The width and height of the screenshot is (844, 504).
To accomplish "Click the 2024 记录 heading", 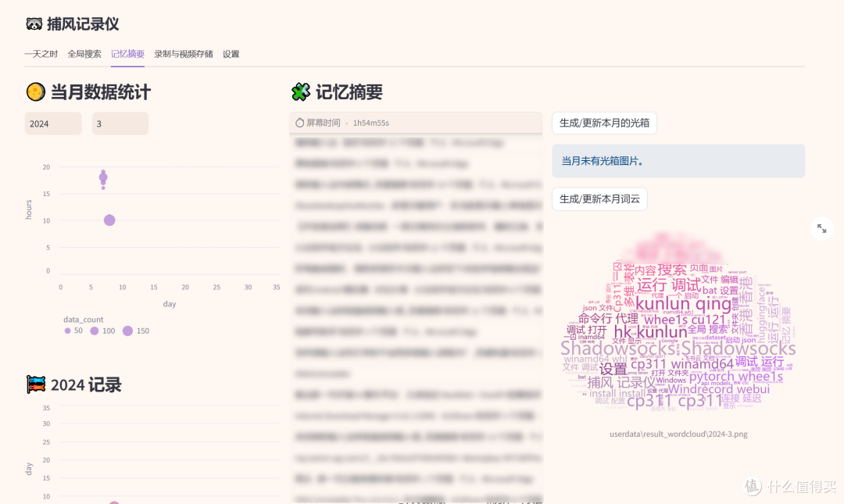I will click(x=86, y=385).
